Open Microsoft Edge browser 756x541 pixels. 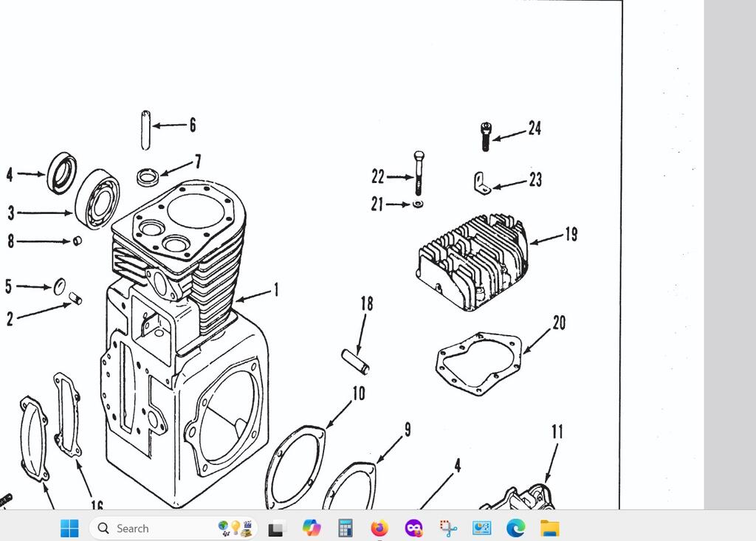[x=515, y=528]
